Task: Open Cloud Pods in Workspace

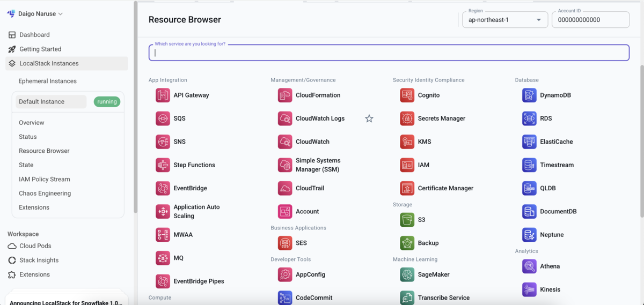Action: point(35,246)
